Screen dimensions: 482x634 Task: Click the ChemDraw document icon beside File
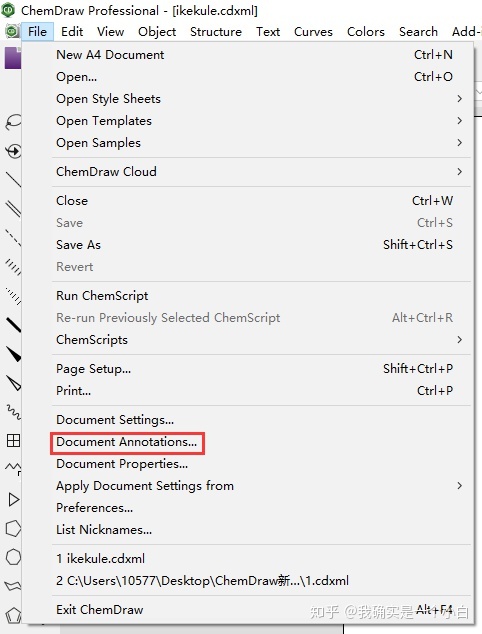[12, 31]
